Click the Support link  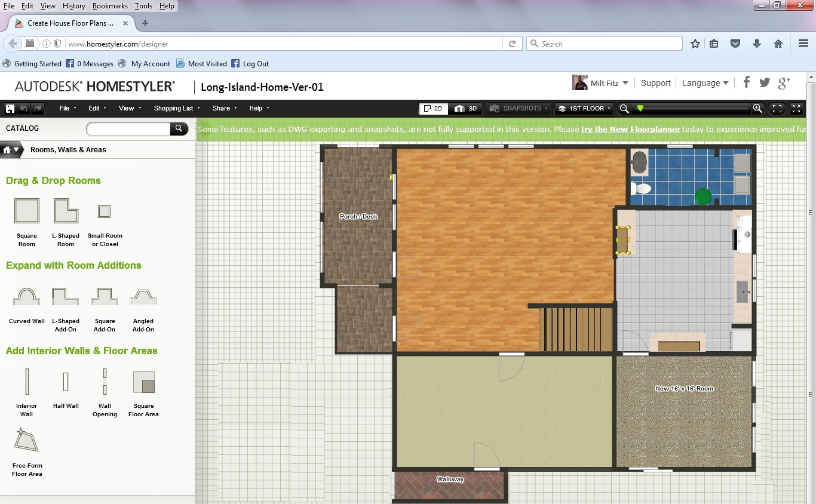coord(656,83)
